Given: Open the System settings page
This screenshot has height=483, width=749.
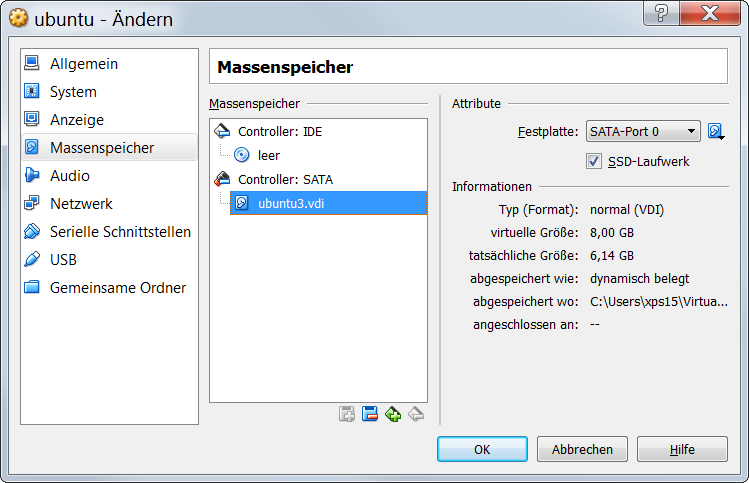Looking at the screenshot, I should (x=109, y=91).
